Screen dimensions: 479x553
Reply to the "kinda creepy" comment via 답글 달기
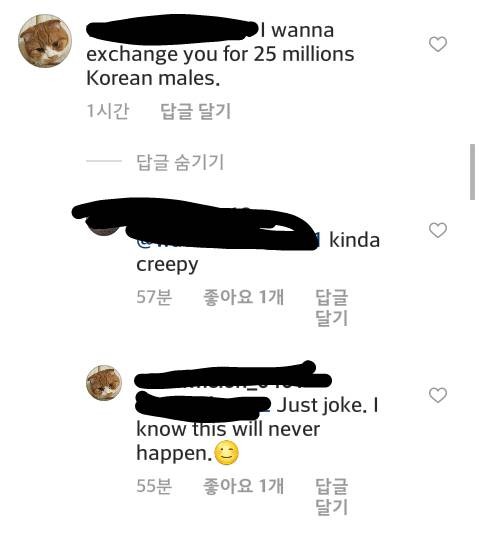332,308
